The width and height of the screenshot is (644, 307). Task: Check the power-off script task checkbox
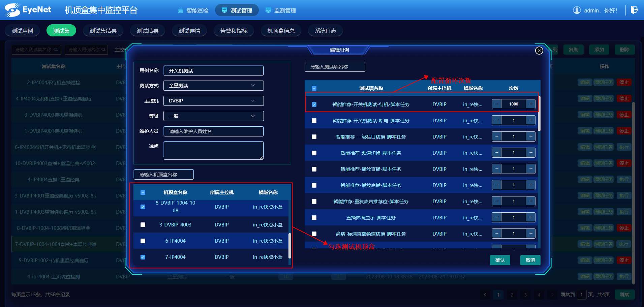314,121
